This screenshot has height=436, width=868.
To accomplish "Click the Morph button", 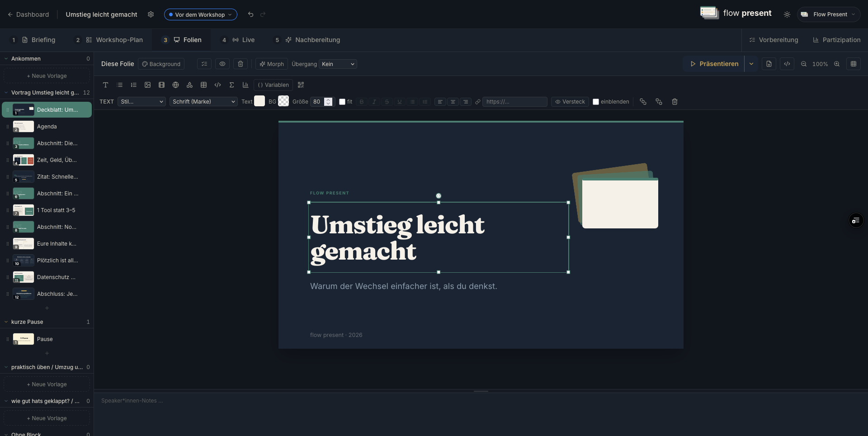I will (x=272, y=64).
